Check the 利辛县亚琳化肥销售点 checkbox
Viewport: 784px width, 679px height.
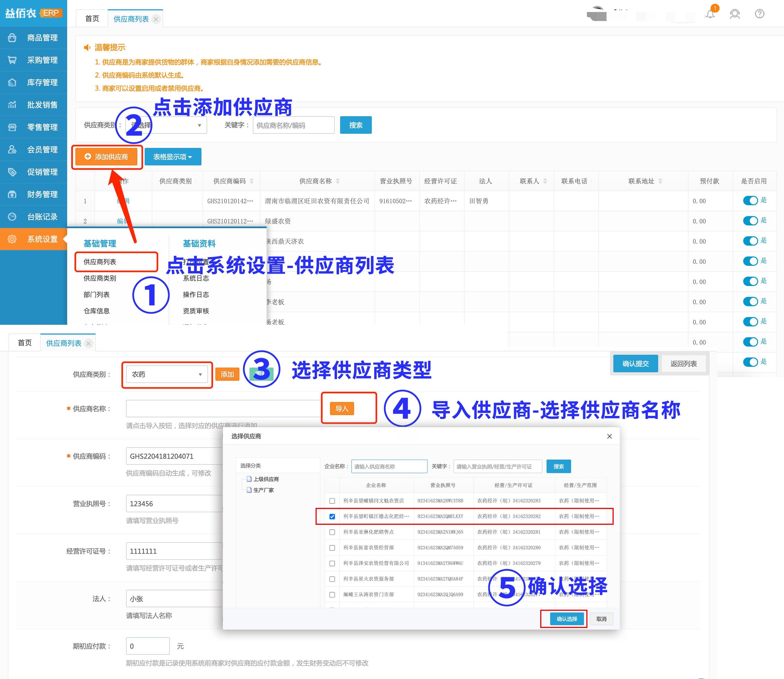(332, 532)
